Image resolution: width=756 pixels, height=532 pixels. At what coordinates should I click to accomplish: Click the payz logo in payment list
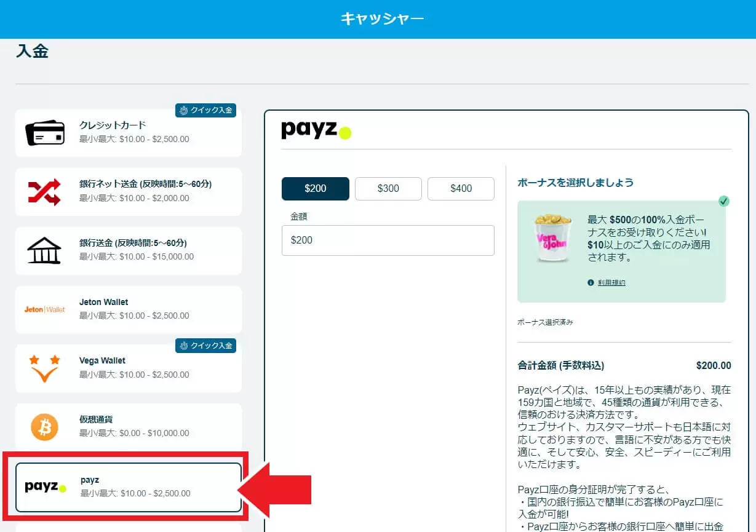(46, 487)
